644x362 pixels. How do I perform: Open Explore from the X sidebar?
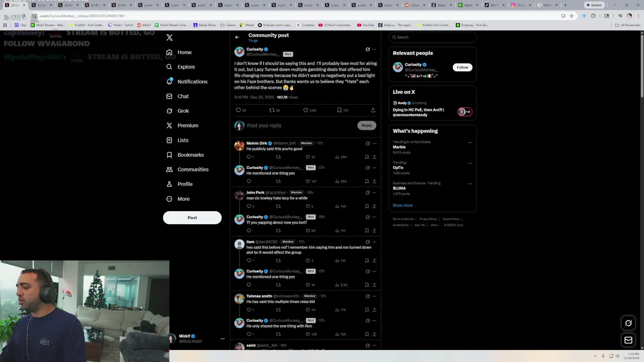[x=181, y=67]
